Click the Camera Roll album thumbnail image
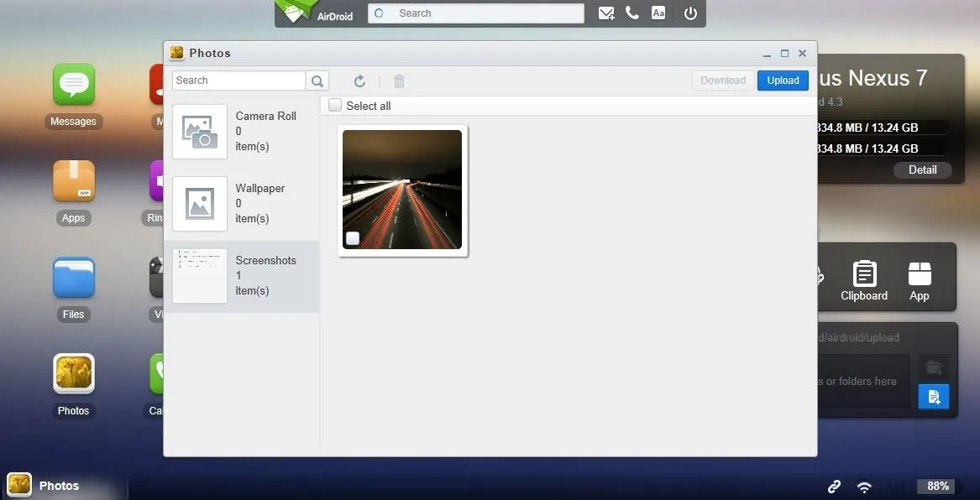 (200, 132)
